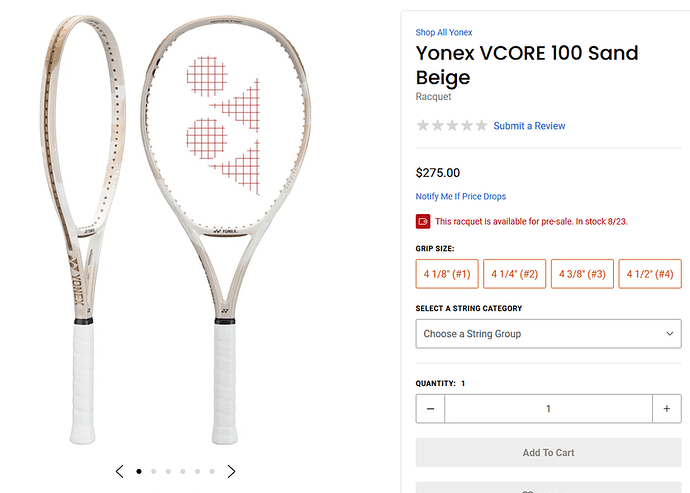The image size is (690, 493).
Task: Select grip size 4 1/2" (#4)
Action: pos(650,274)
